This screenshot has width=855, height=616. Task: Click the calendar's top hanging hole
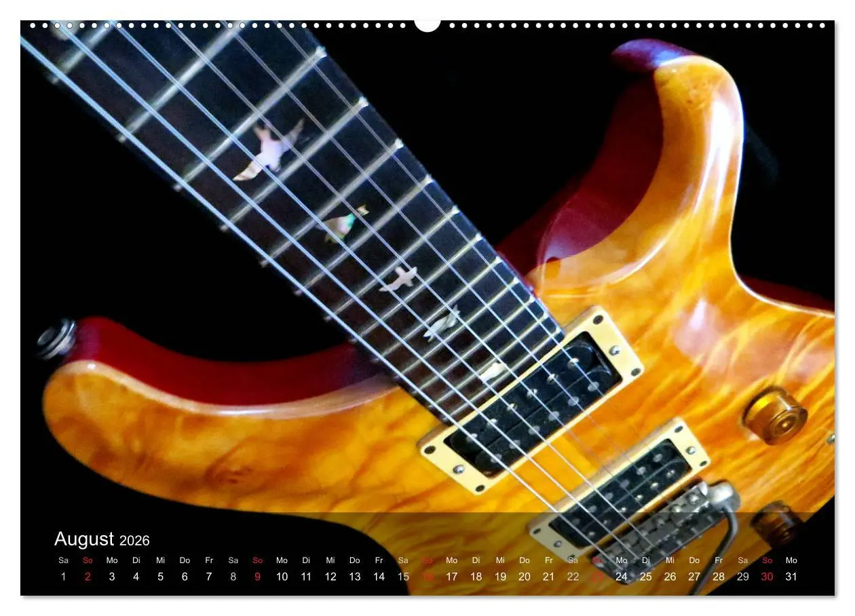pyautogui.click(x=427, y=25)
